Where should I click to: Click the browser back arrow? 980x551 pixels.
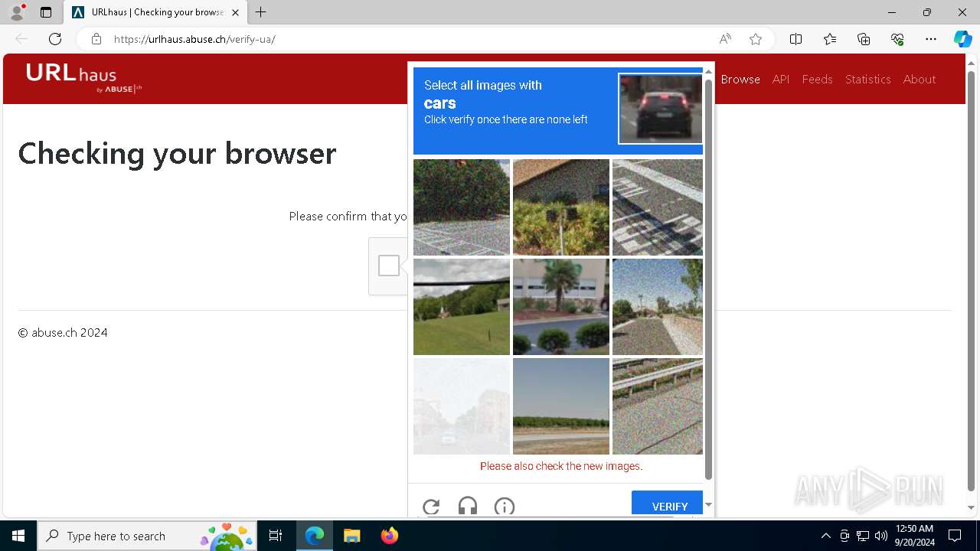21,39
